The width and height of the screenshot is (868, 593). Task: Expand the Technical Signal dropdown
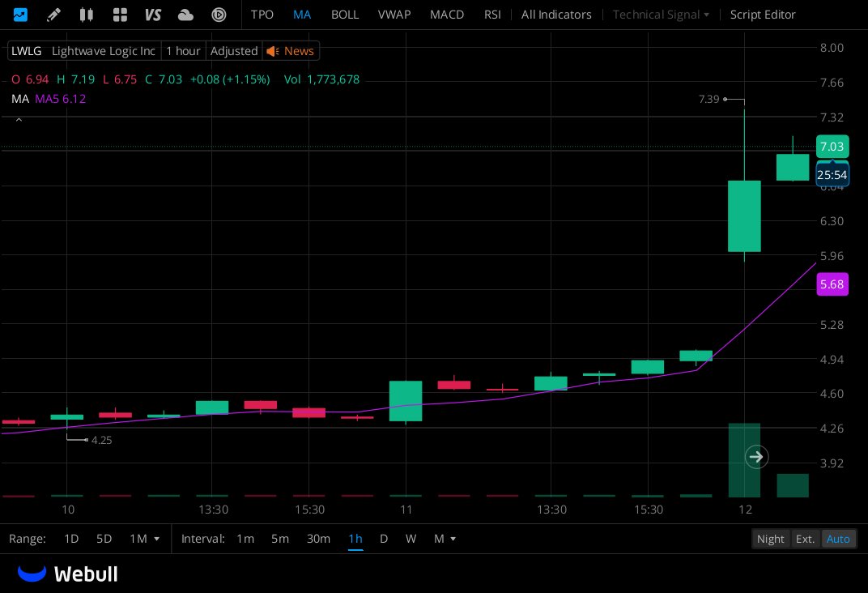[x=661, y=15]
